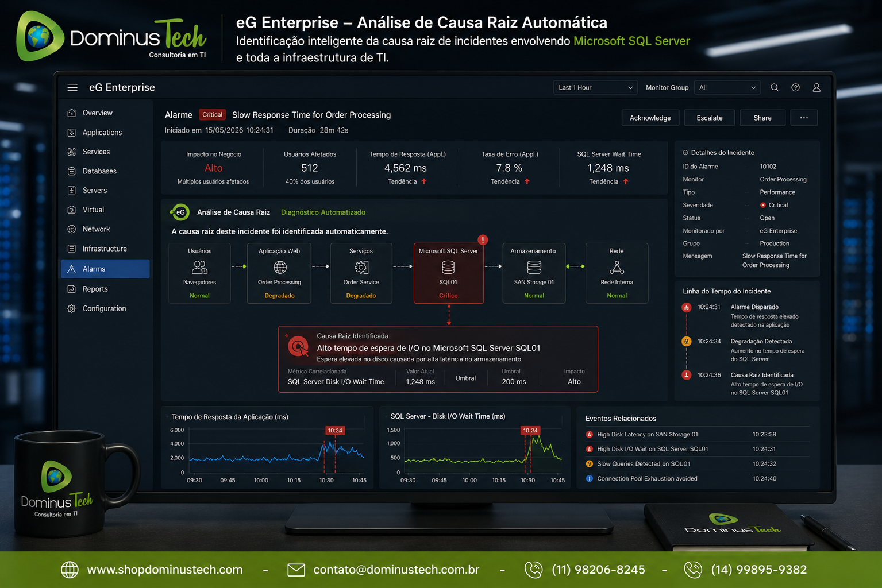Click the Acknowledge button

[650, 118]
